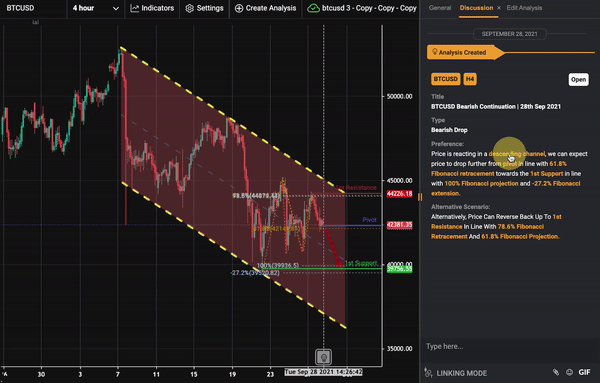
Task: Click the 61.8% Fibonacci Projection link
Action: click(x=520, y=236)
